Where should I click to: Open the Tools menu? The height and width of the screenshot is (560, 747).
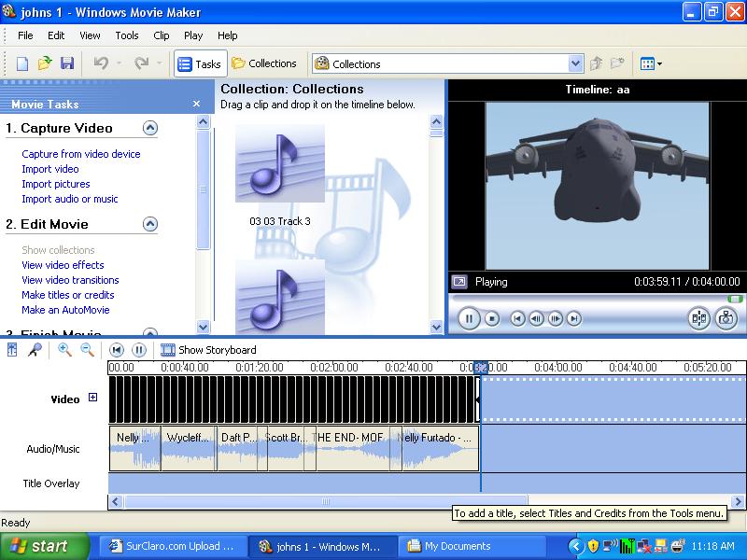tap(127, 35)
